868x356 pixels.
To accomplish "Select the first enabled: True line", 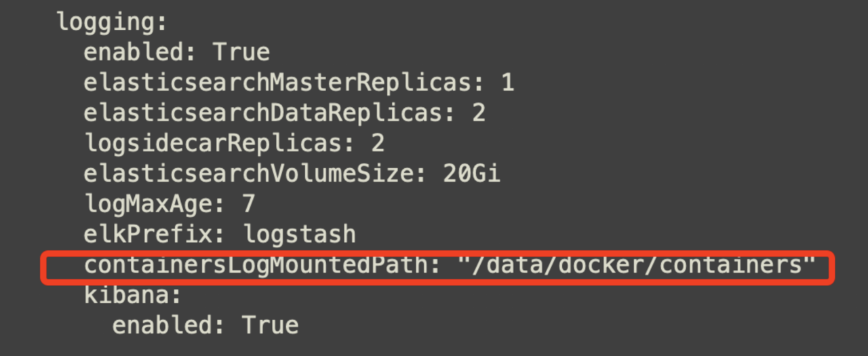I will (177, 52).
